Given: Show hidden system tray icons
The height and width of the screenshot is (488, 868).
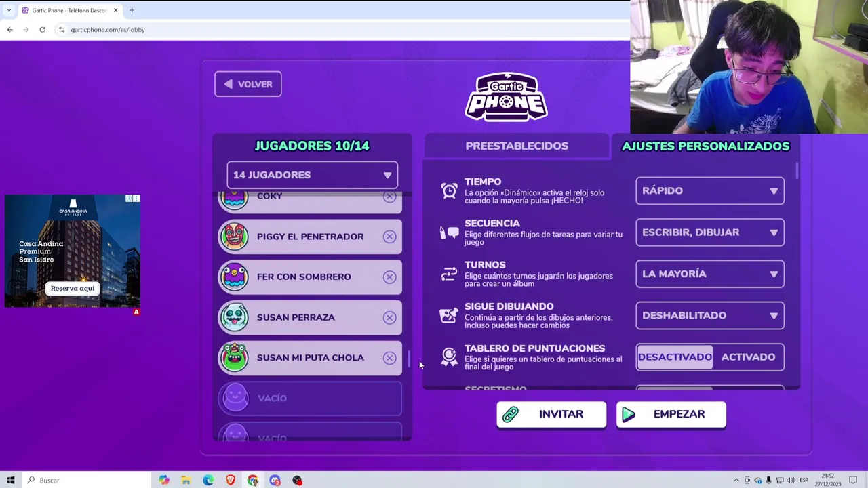Looking at the screenshot, I should click(736, 480).
